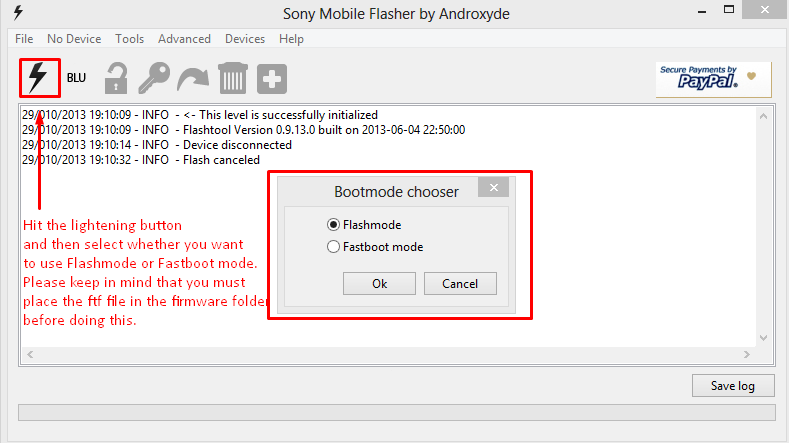Click the progress bar at the bottom
789x443 pixels.
click(397, 412)
